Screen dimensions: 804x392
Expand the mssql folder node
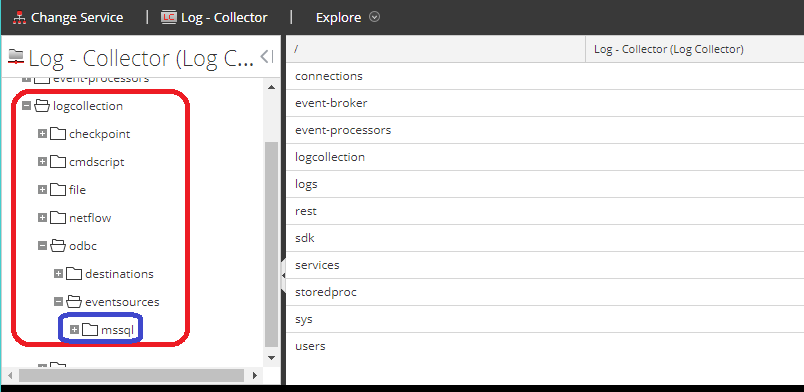click(x=74, y=330)
